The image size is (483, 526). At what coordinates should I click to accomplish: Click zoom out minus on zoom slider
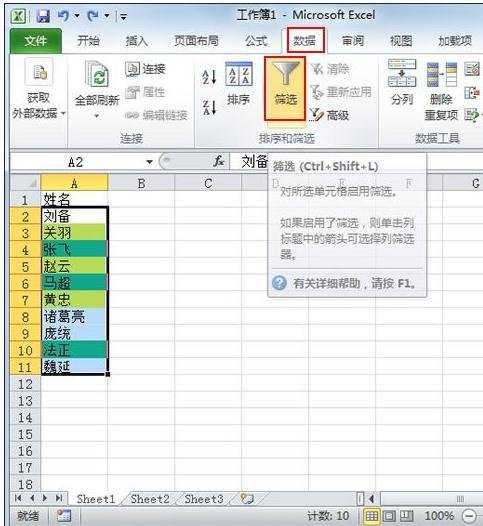(x=470, y=516)
